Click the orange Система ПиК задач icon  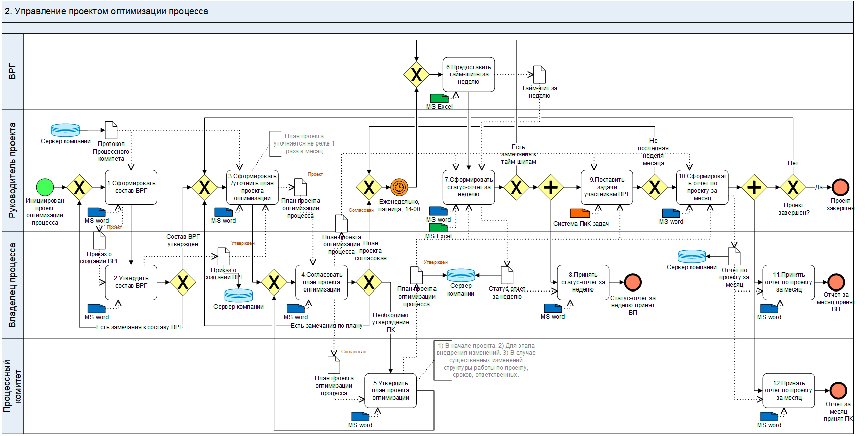pyautogui.click(x=580, y=213)
